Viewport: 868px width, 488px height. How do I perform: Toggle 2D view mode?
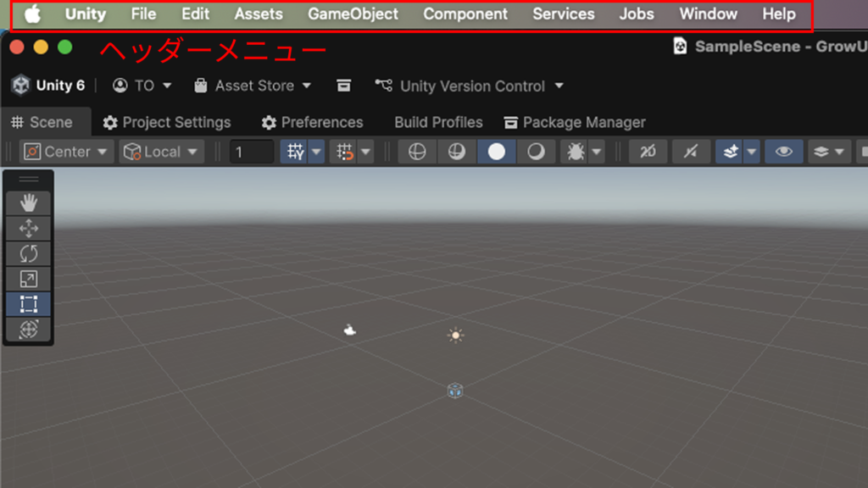648,152
